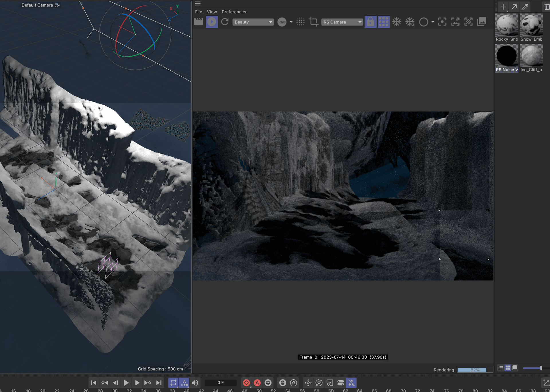The height and width of the screenshot is (392, 550).
Task: Click the circle shape icon
Action: tap(423, 22)
